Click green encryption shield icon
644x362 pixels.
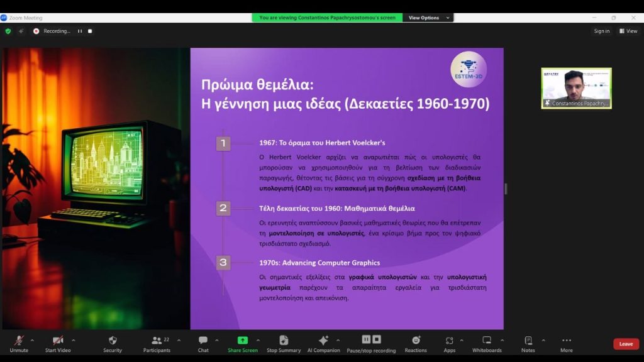coord(8,31)
